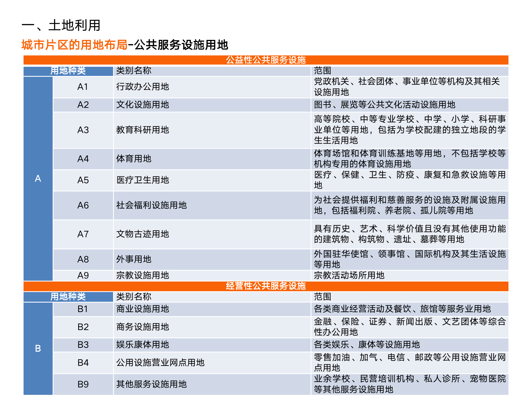Select the A1 land code cell
Image resolution: width=532 pixels, height=399 pixels.
(83, 87)
